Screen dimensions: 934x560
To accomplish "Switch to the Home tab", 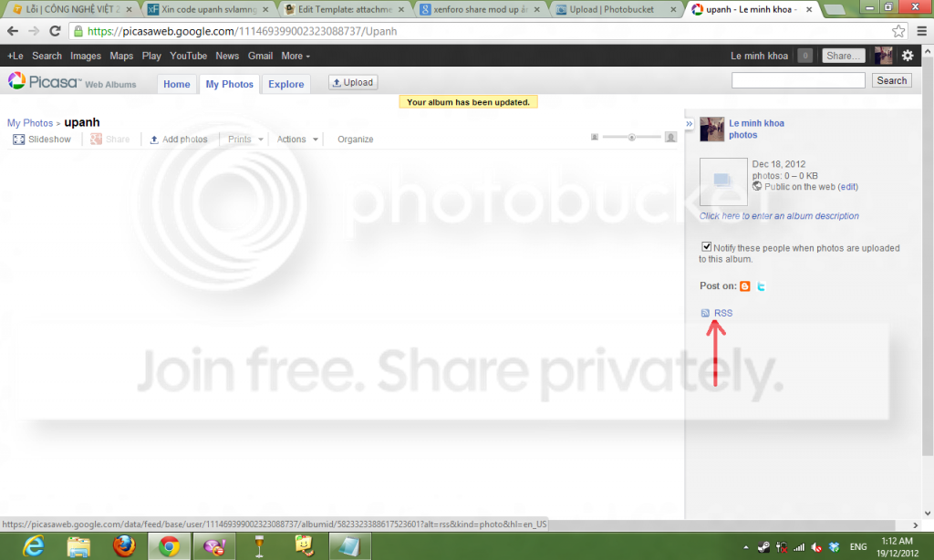I will [177, 84].
